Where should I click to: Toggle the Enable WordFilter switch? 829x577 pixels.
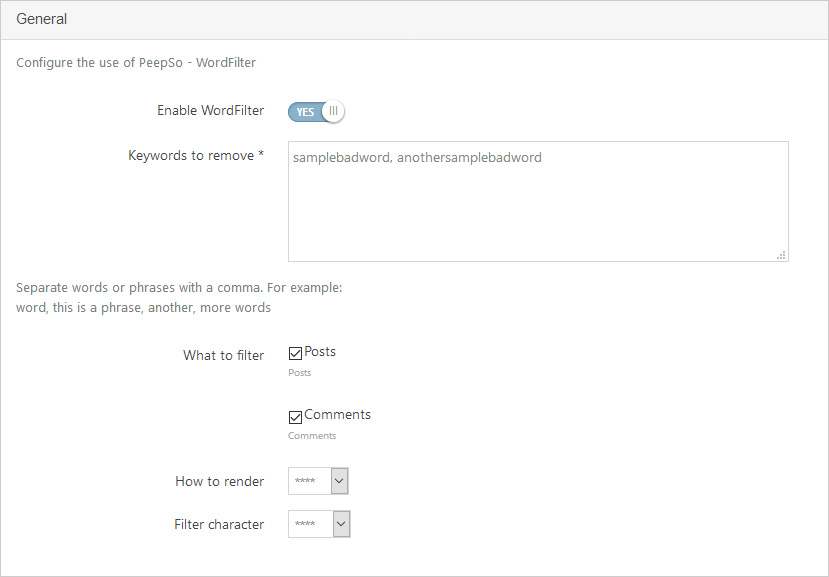click(x=316, y=112)
